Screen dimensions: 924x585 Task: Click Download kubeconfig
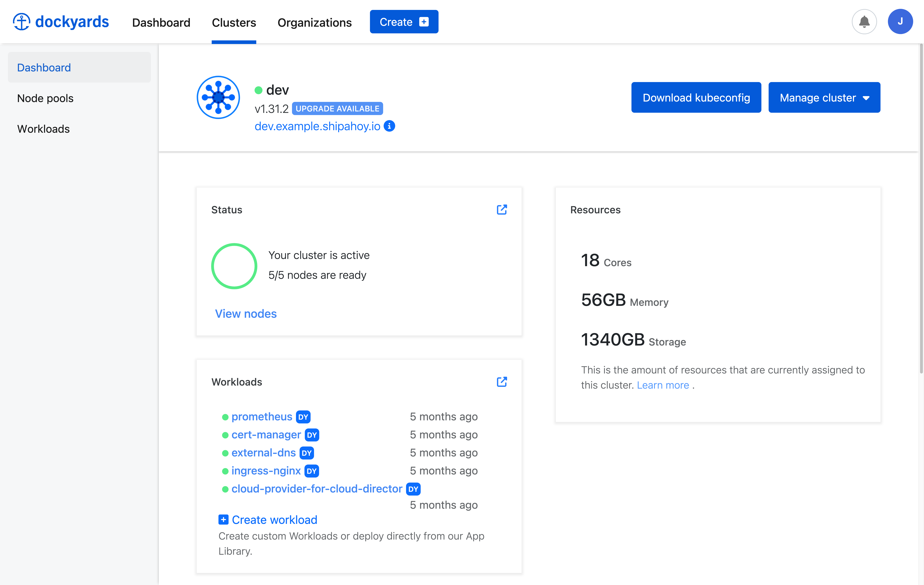point(696,97)
